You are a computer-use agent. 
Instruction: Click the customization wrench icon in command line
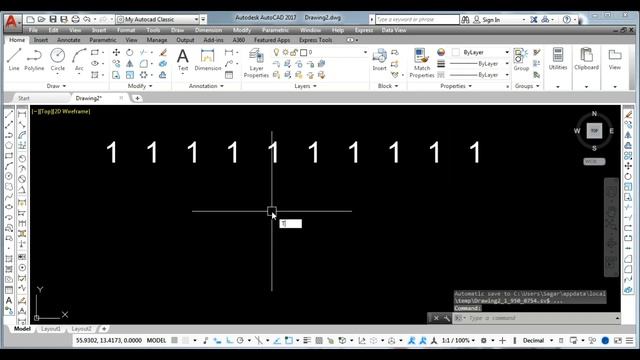[447, 318]
